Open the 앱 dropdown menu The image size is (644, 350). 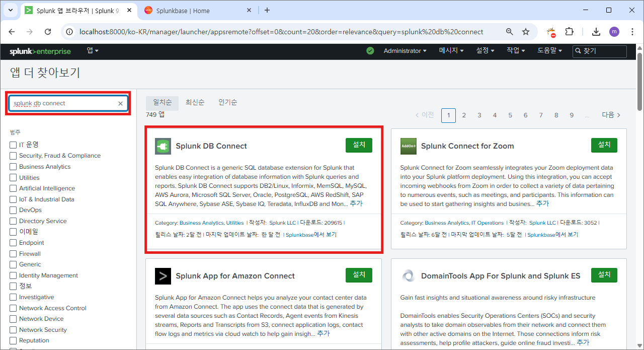coord(93,51)
